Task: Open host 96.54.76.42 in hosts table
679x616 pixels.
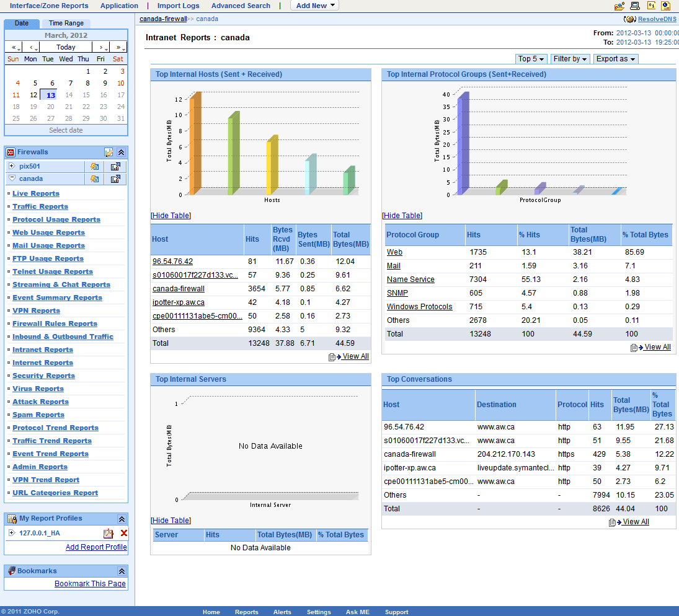Action: click(x=172, y=262)
